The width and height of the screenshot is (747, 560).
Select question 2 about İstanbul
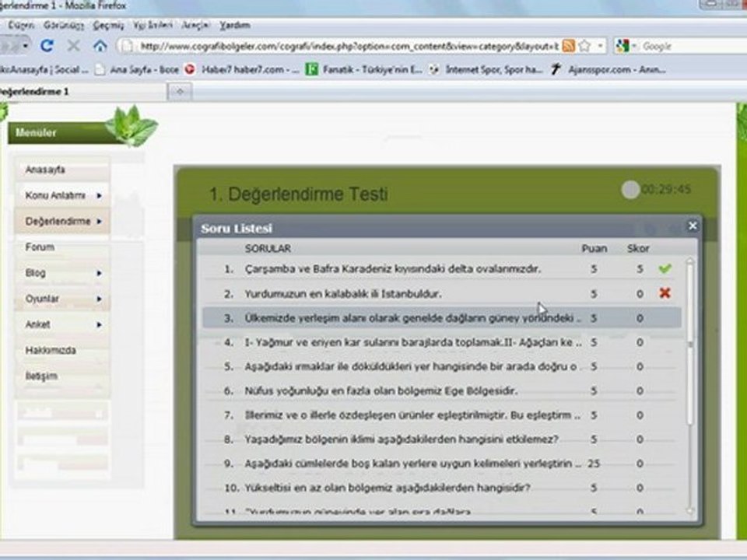[442, 294]
